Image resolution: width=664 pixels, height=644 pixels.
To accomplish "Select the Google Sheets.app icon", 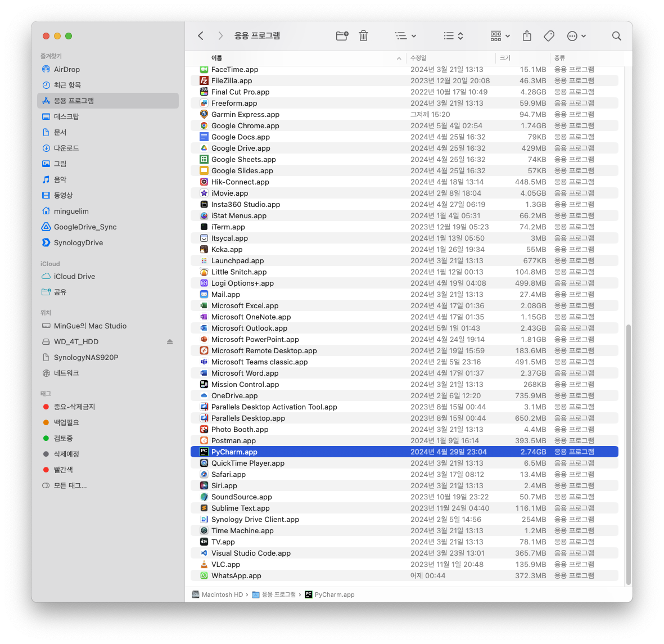I will pos(204,159).
